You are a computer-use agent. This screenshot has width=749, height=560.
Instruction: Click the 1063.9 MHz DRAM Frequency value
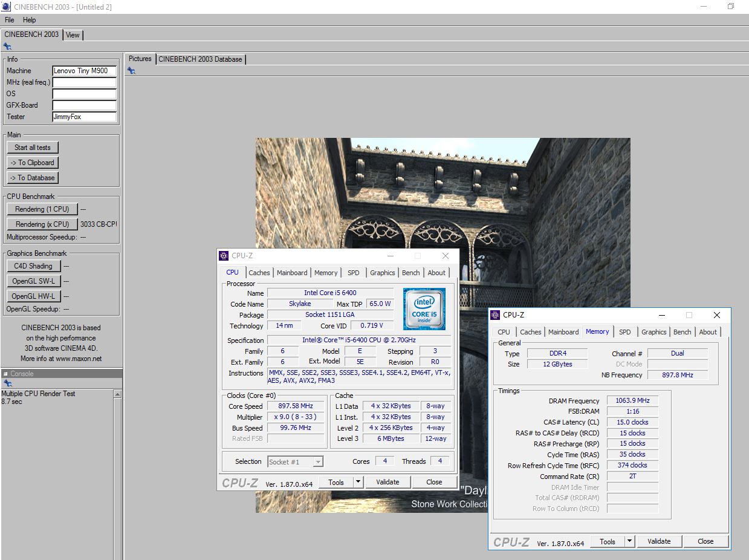632,401
